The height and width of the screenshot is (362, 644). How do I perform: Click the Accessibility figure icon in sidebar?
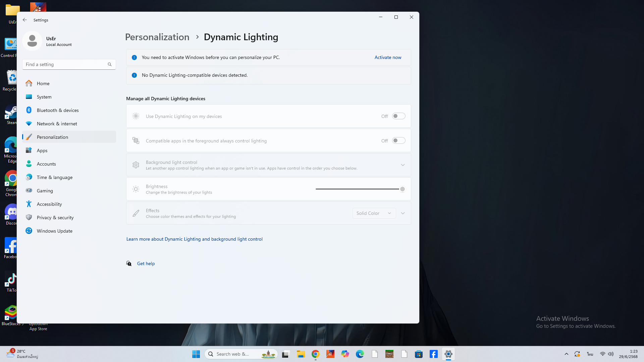(29, 204)
